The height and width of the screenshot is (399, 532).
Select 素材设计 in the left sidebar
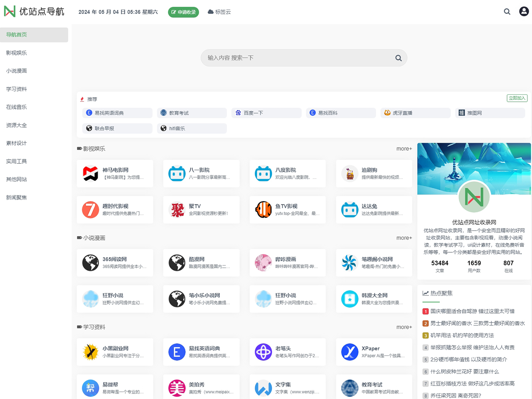tap(17, 143)
